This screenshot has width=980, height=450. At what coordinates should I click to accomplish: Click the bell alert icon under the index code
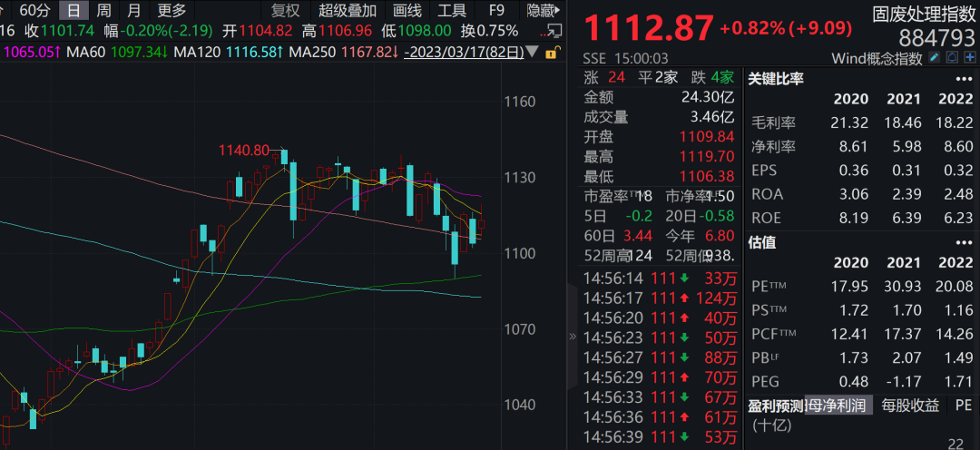tap(952, 58)
